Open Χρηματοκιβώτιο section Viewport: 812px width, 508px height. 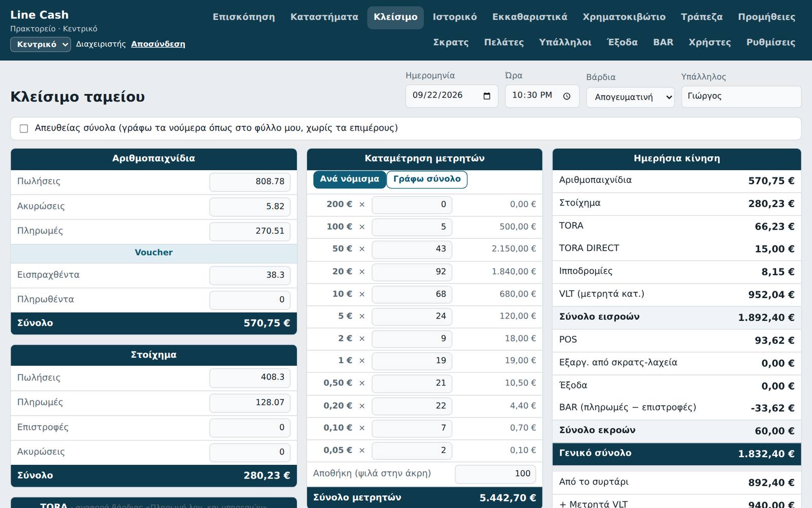[x=624, y=17]
